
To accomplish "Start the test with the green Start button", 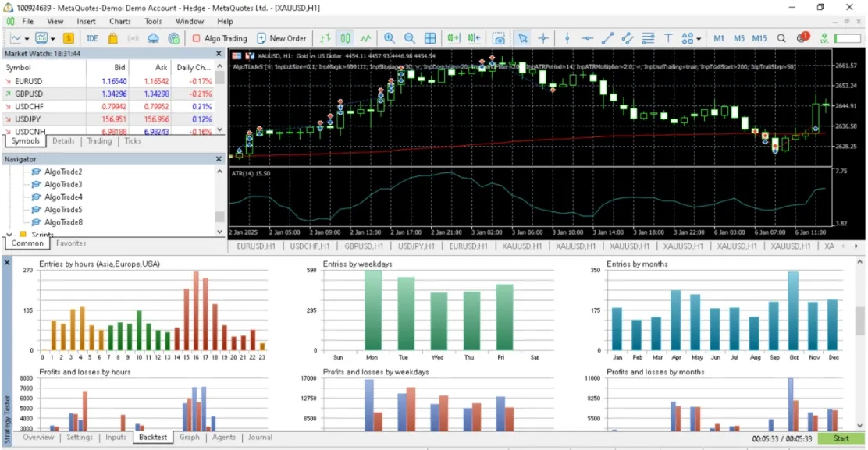I will click(841, 438).
